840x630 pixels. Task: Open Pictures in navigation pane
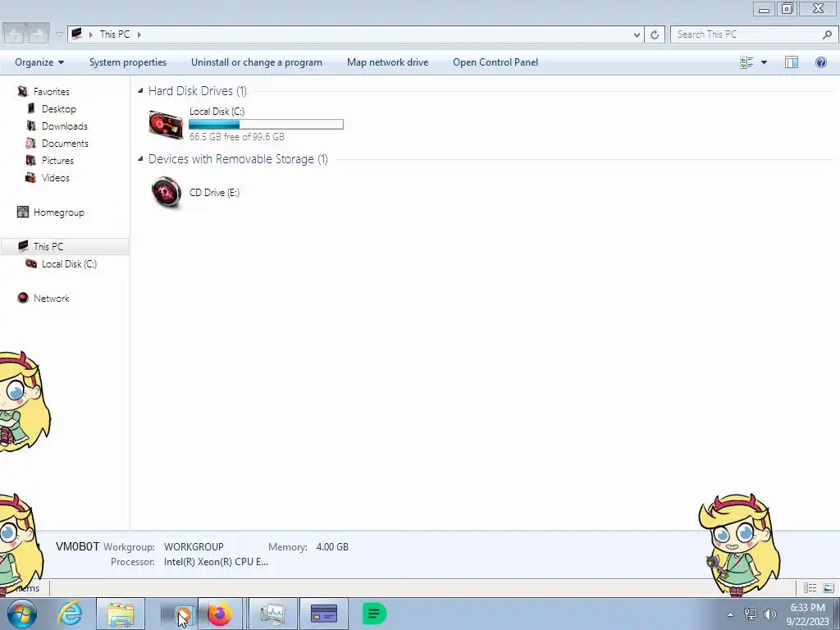coord(57,160)
